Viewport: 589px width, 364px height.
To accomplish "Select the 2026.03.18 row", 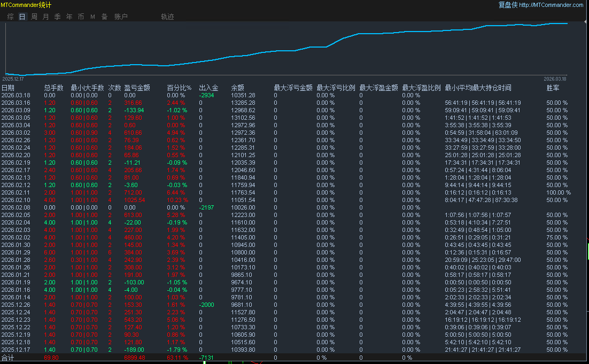I will point(15,95).
